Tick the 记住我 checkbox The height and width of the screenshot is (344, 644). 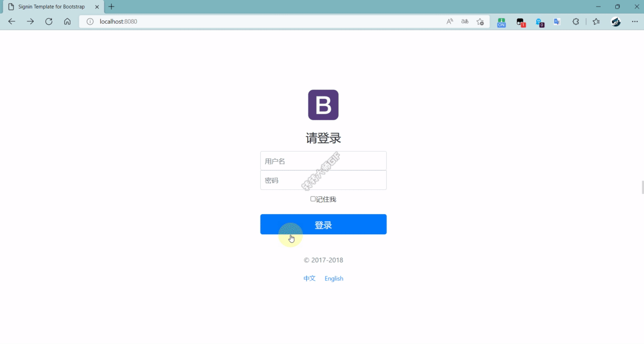click(313, 199)
